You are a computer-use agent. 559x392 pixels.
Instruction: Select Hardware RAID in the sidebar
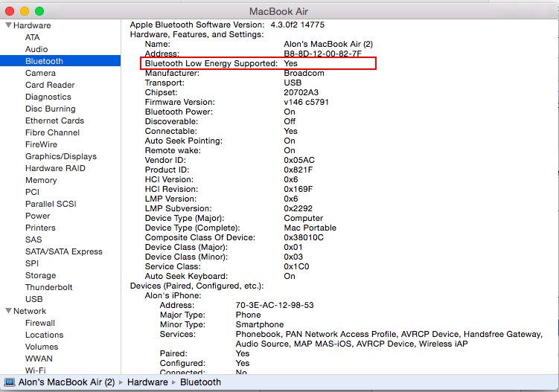[x=55, y=168]
